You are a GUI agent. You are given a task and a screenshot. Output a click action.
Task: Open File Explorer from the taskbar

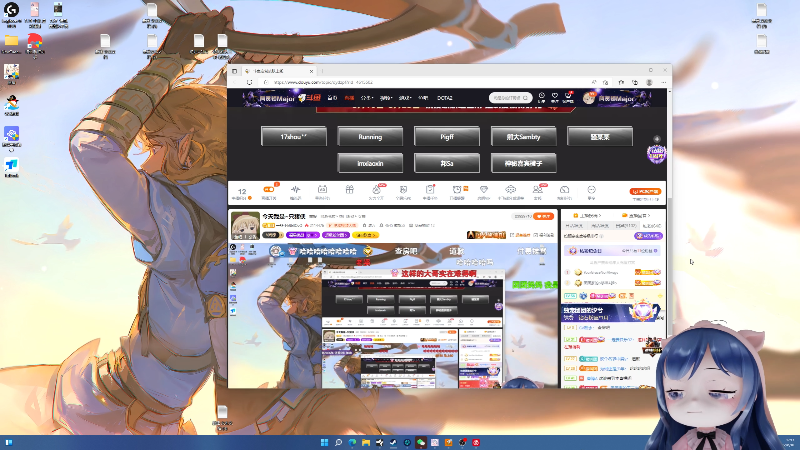pos(366,442)
